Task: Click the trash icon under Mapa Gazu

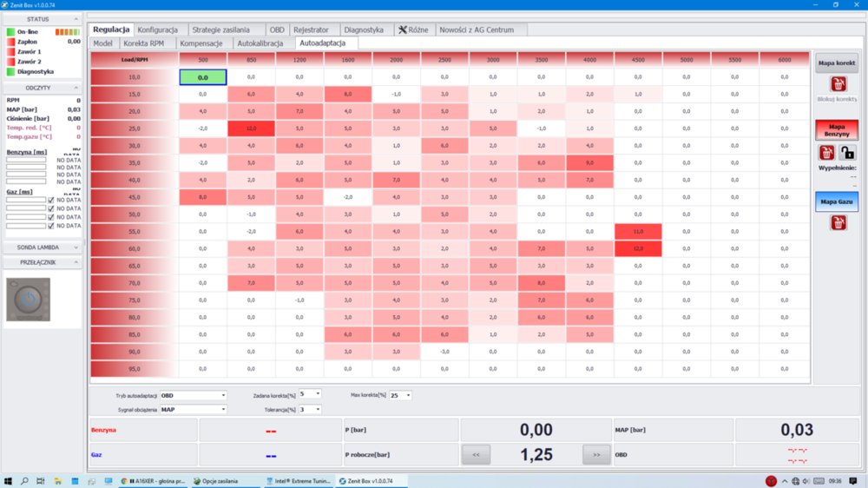Action: pos(838,223)
